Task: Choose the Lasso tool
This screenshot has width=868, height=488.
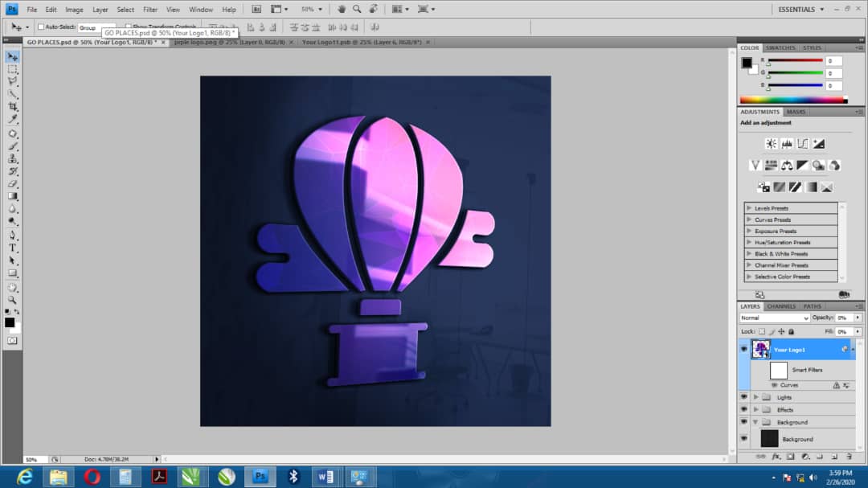Action: coord(13,82)
